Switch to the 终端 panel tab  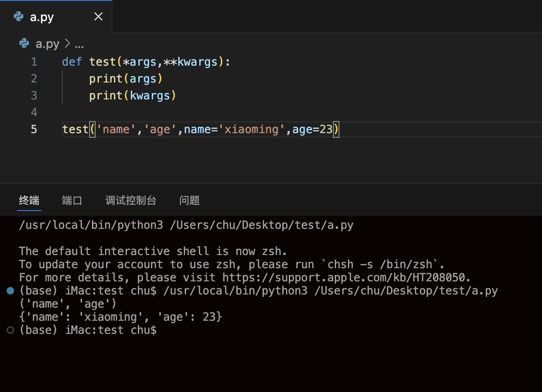click(29, 201)
